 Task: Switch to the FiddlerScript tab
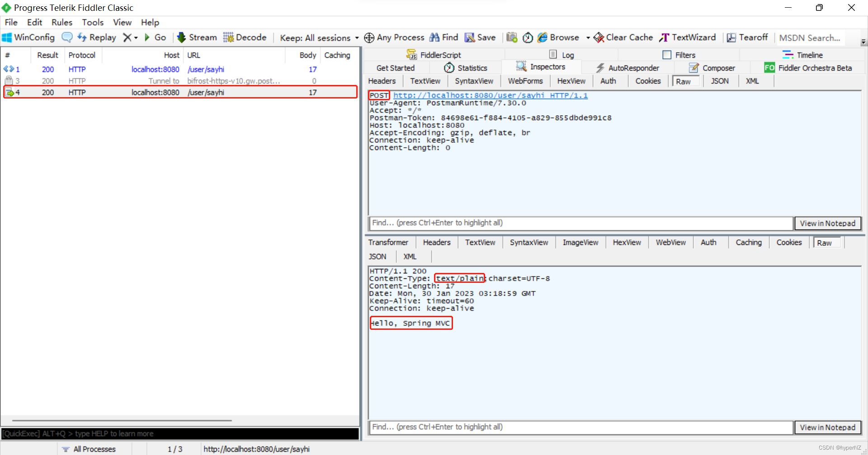(x=434, y=55)
